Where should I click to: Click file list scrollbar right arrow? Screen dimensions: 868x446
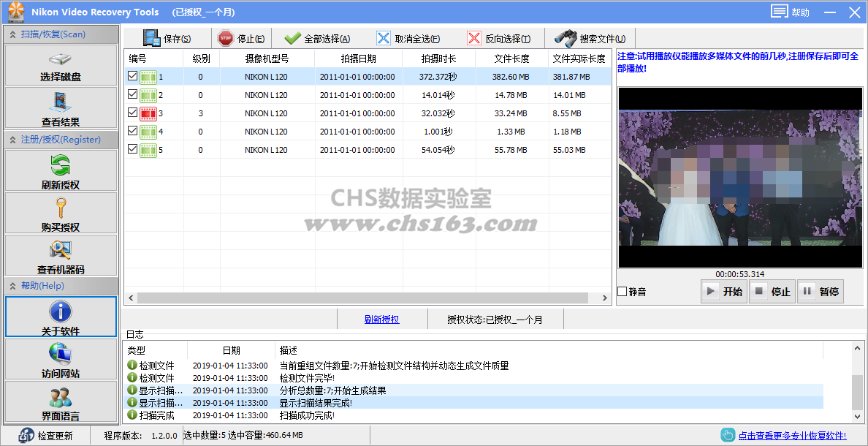tap(605, 298)
